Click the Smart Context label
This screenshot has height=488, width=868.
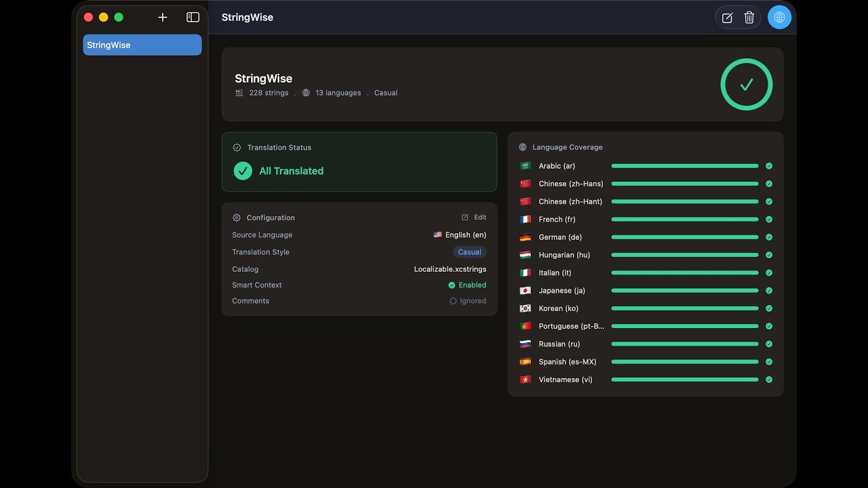coord(257,285)
